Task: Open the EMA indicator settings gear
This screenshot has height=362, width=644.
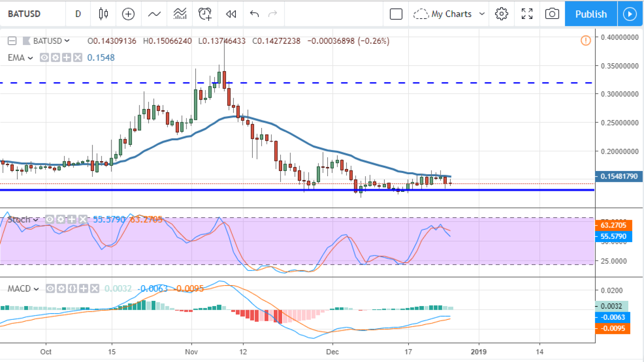Action: 56,58
